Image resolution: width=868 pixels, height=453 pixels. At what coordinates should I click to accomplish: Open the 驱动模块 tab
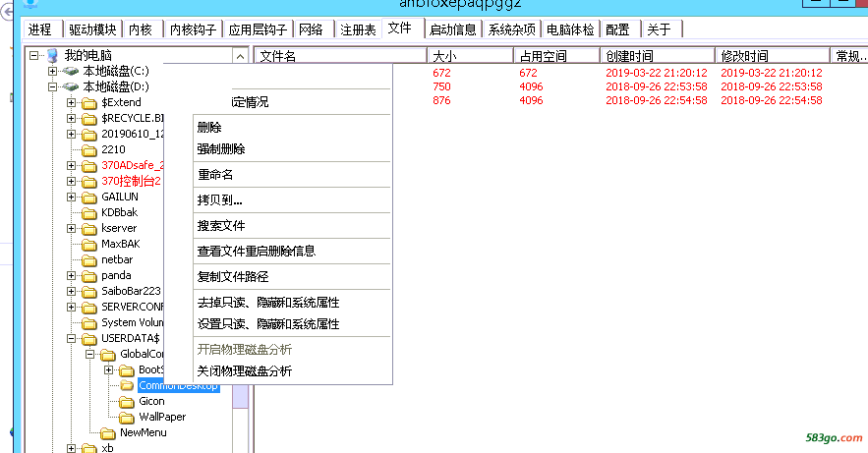pyautogui.click(x=92, y=29)
